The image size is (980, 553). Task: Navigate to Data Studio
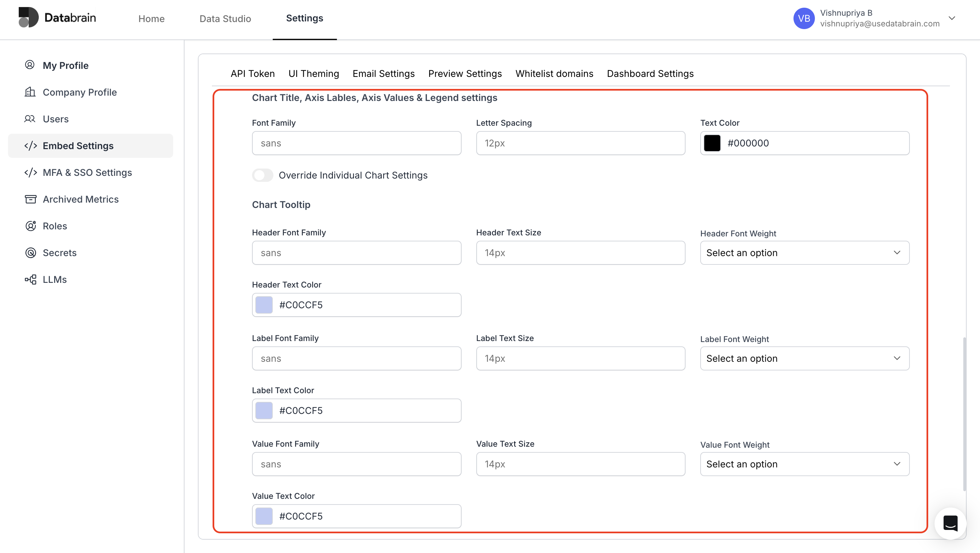tap(225, 18)
